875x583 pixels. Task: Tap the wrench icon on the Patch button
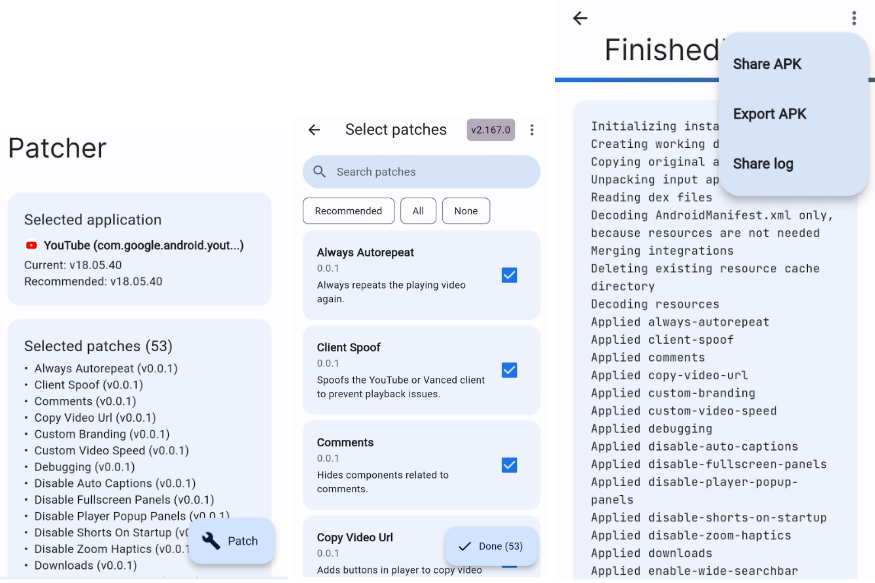click(x=211, y=541)
